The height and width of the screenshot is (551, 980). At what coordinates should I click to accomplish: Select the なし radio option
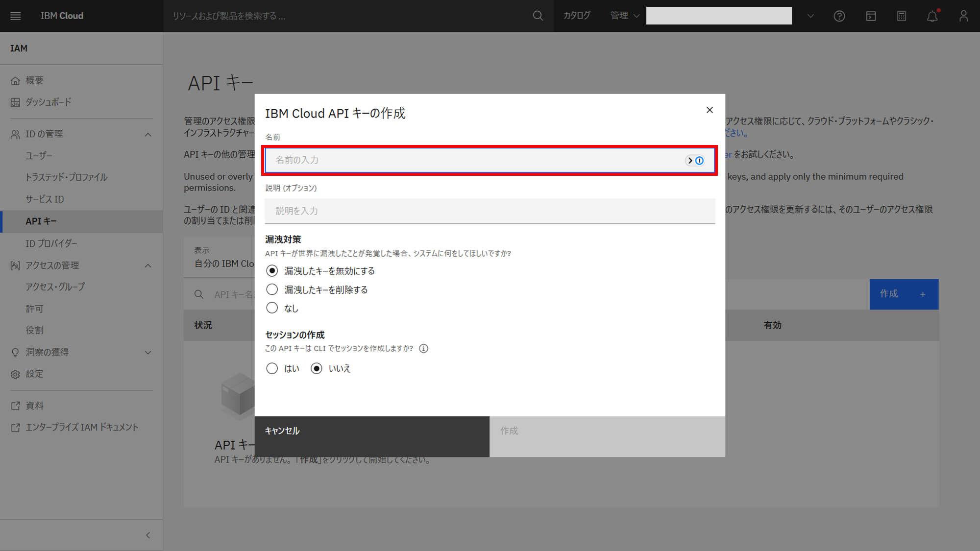pos(272,308)
